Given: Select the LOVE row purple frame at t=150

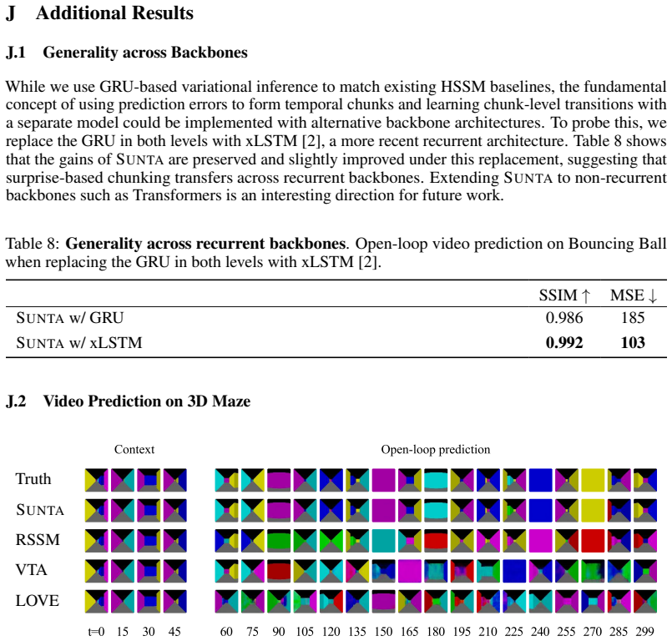Looking at the screenshot, I should coord(383,601).
